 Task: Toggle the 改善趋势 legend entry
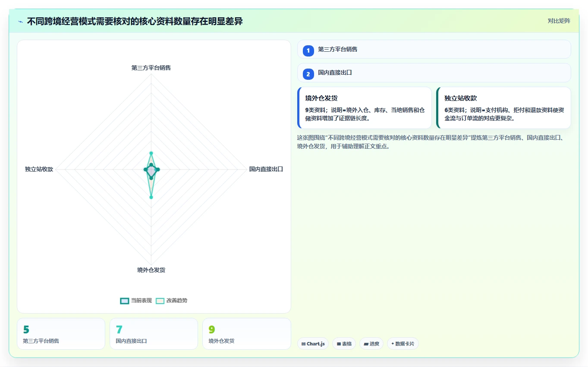pyautogui.click(x=171, y=301)
